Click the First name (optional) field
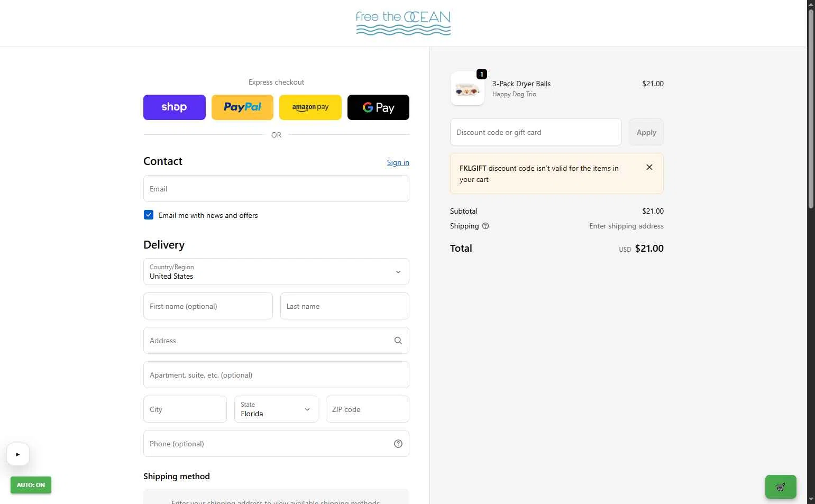Image resolution: width=815 pixels, height=504 pixels. [208, 306]
